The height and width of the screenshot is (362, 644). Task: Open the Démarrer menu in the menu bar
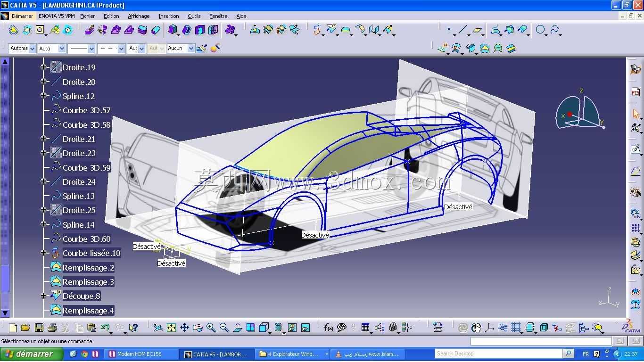point(22,16)
